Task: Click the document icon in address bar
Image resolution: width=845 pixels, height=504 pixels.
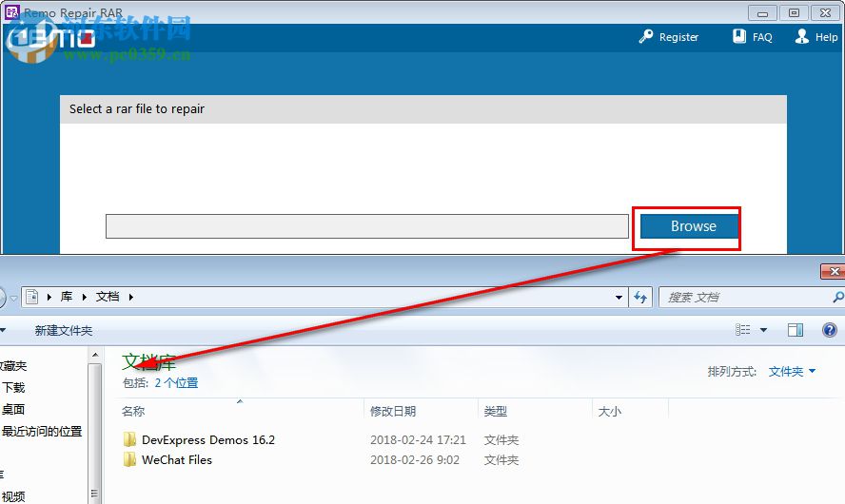Action: [x=31, y=297]
